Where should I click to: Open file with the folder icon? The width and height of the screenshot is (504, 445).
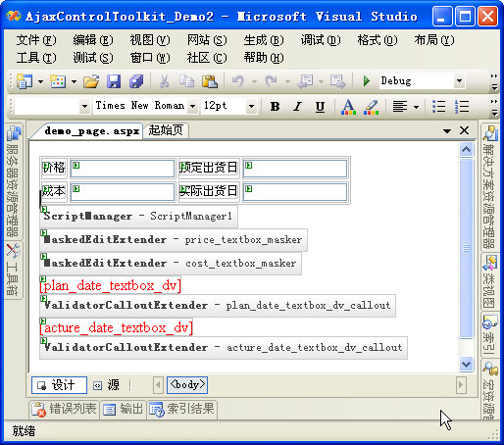click(x=91, y=81)
